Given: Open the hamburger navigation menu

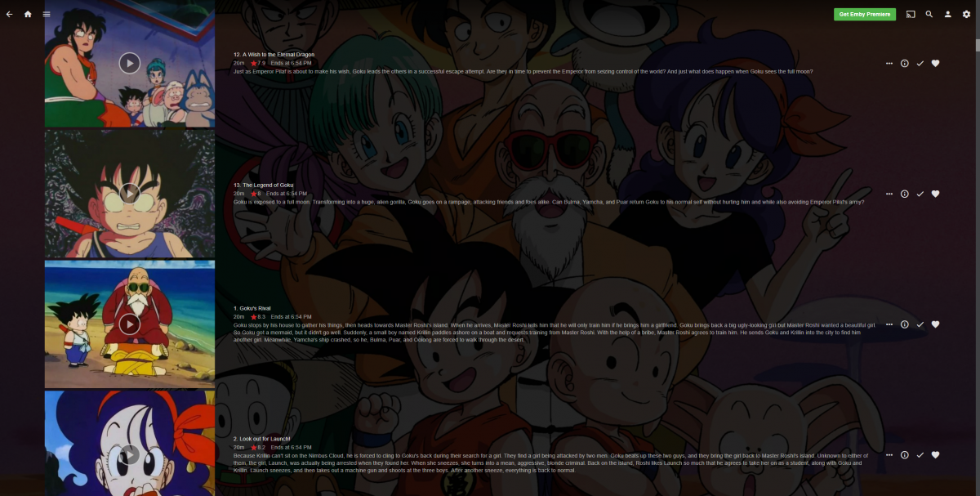Looking at the screenshot, I should coord(47,14).
